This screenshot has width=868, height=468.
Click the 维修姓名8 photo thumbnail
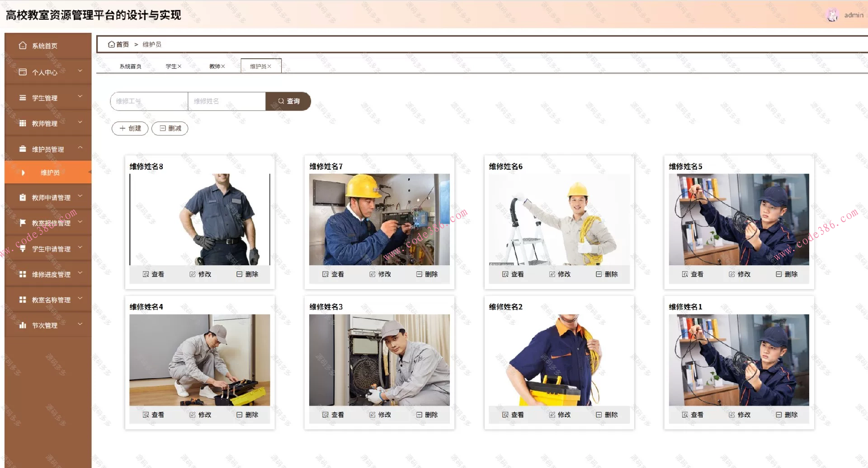200,220
